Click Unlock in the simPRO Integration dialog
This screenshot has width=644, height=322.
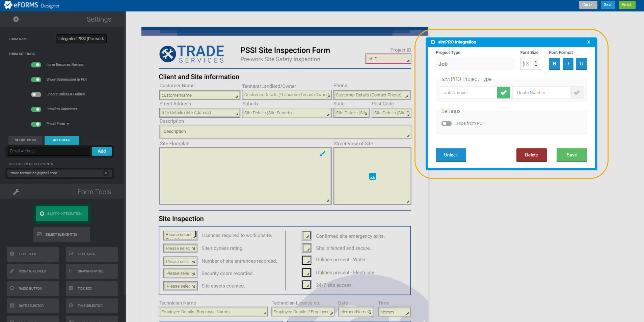pos(451,155)
